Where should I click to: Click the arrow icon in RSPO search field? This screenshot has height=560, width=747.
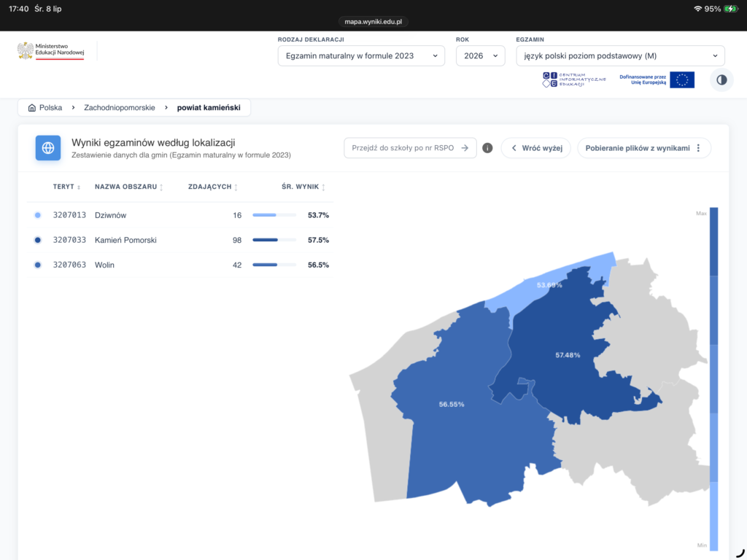tap(465, 148)
